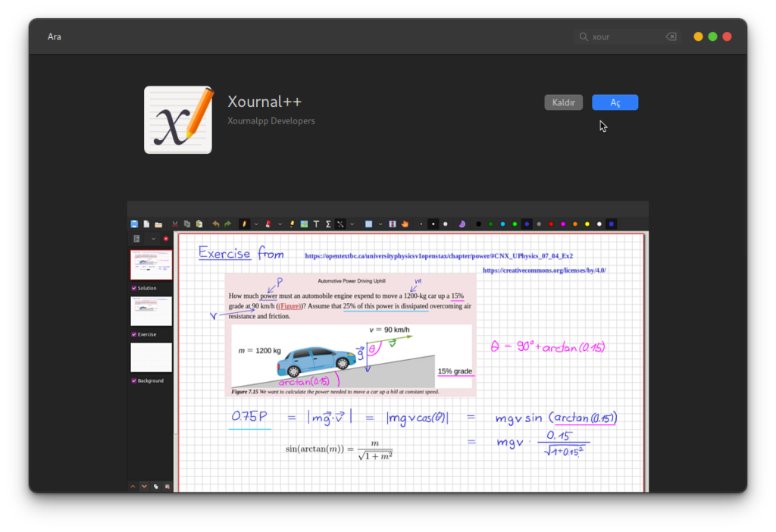Choose the fine line thickness dot

[421, 224]
